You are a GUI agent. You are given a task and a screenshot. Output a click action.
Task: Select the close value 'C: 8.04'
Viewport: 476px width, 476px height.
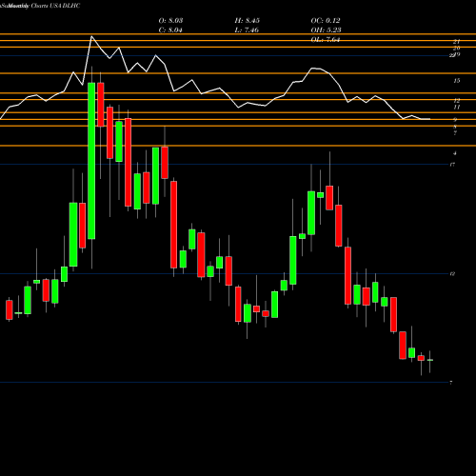[x=170, y=30]
